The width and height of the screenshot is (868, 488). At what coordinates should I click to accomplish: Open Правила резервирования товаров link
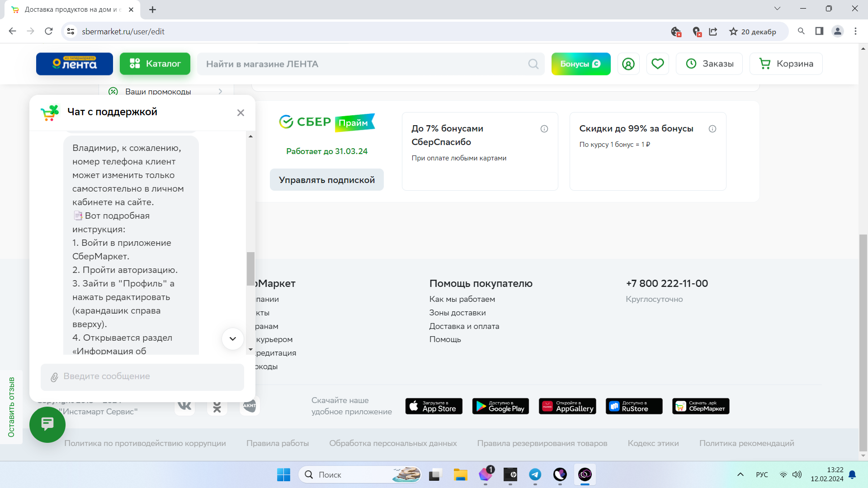click(x=542, y=443)
